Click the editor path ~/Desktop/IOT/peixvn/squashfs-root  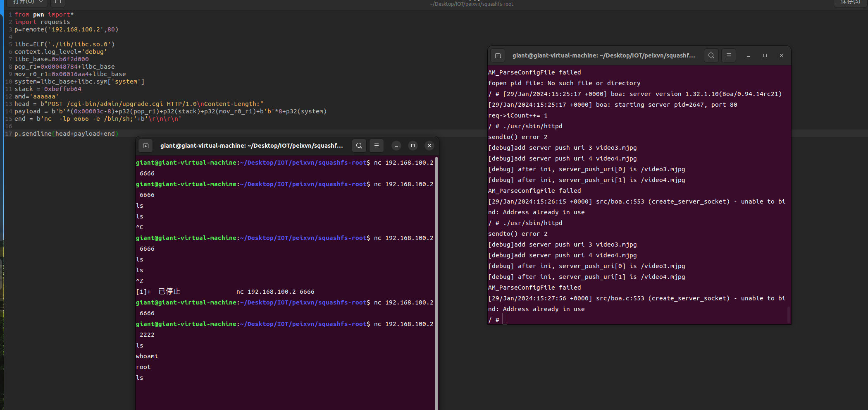click(x=471, y=4)
